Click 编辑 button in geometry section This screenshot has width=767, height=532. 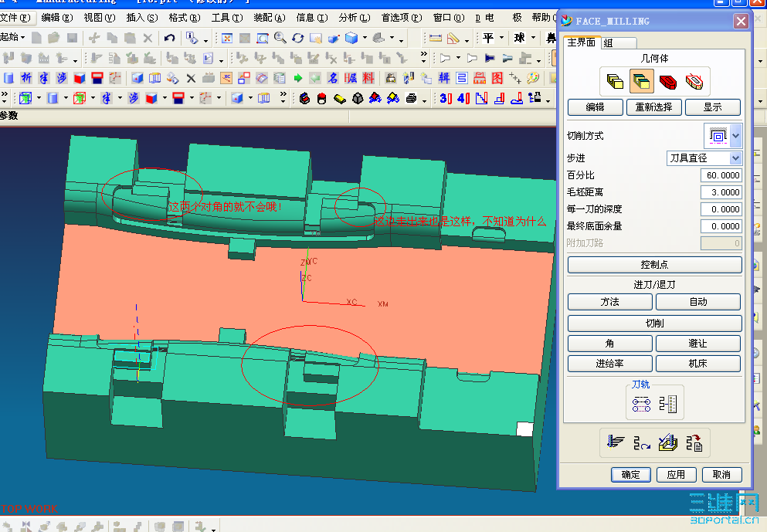point(596,107)
